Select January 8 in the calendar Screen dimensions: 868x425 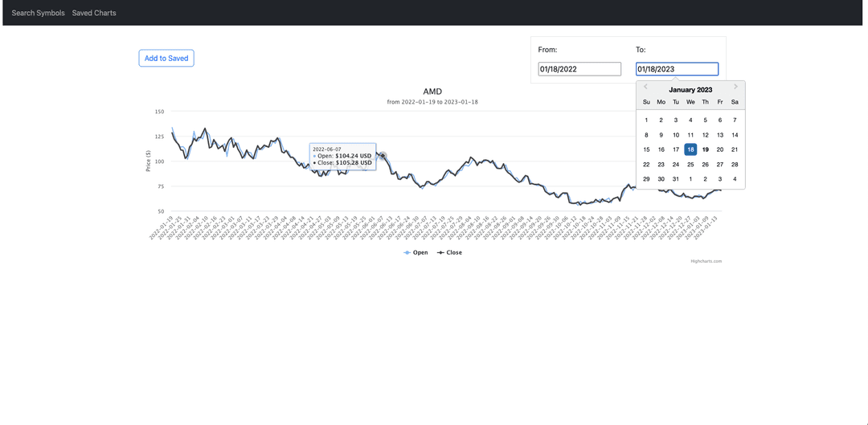[646, 135]
